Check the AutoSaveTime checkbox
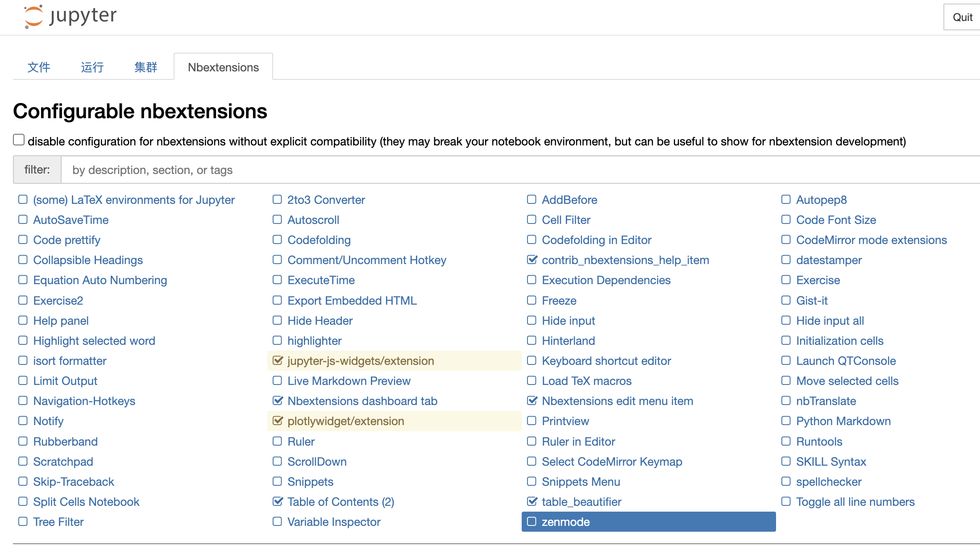980x554 pixels. [23, 219]
